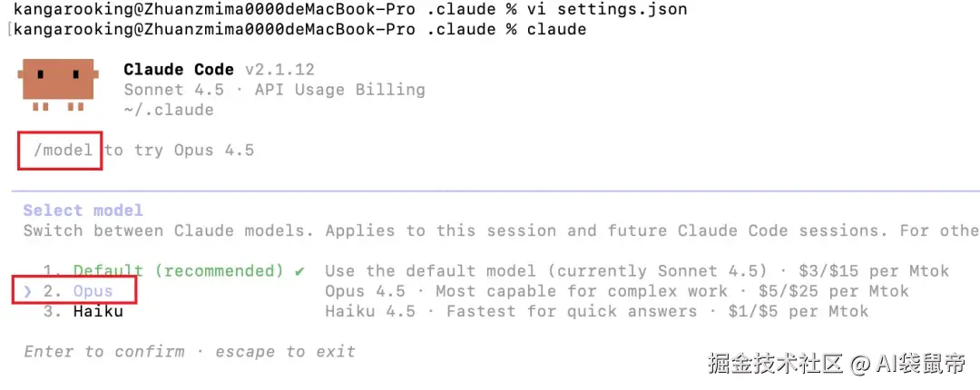Click the claude command on second prompt
Image resolution: width=980 pixels, height=390 pixels.
click(556, 29)
